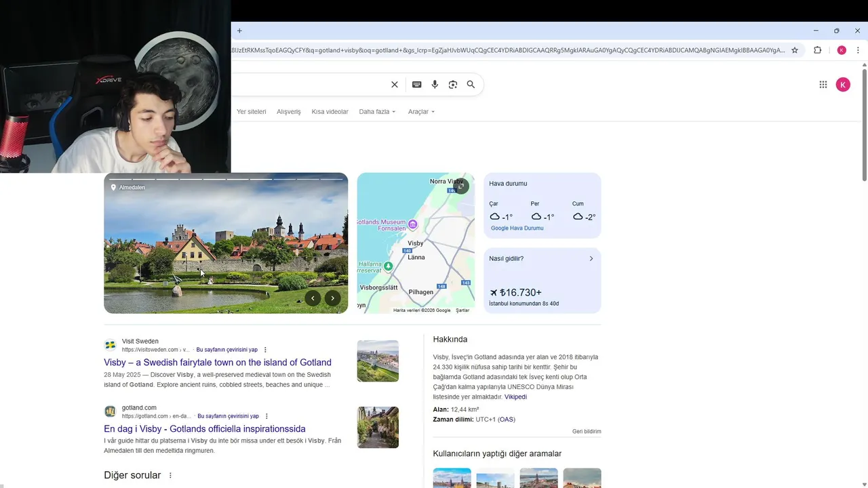Click the page vertical scrollbar
This screenshot has height=488, width=868.
tap(864, 124)
